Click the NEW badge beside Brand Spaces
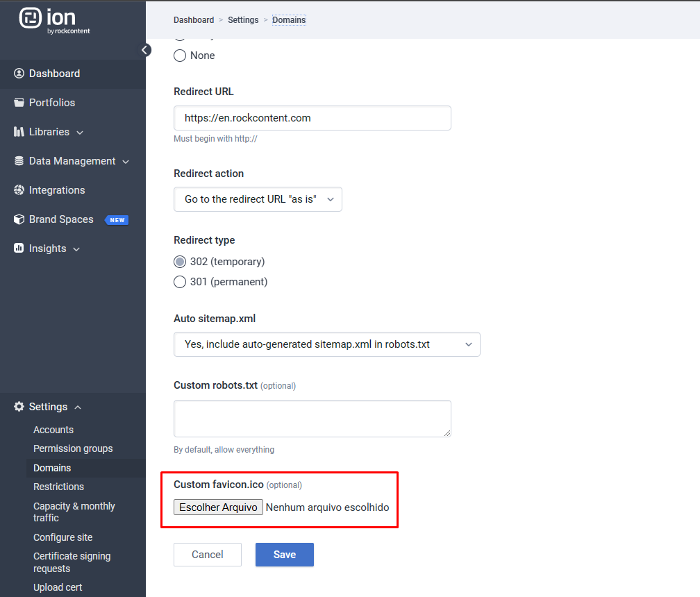Screen dimensions: 700x597 (117, 220)
